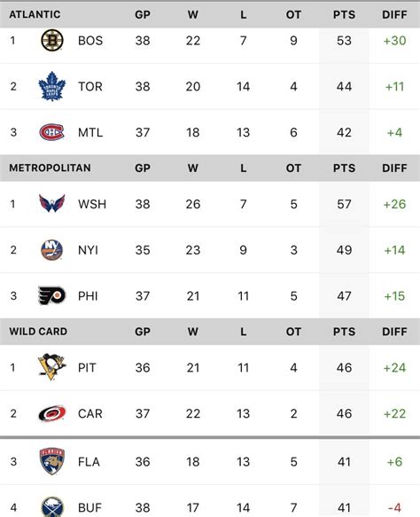Tap the Carolina Hurricanes logo

tap(52, 413)
